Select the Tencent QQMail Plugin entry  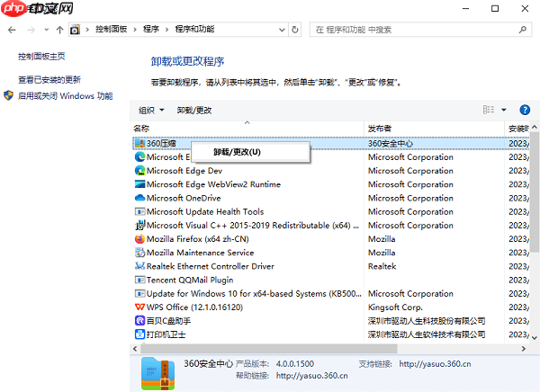tap(190, 281)
